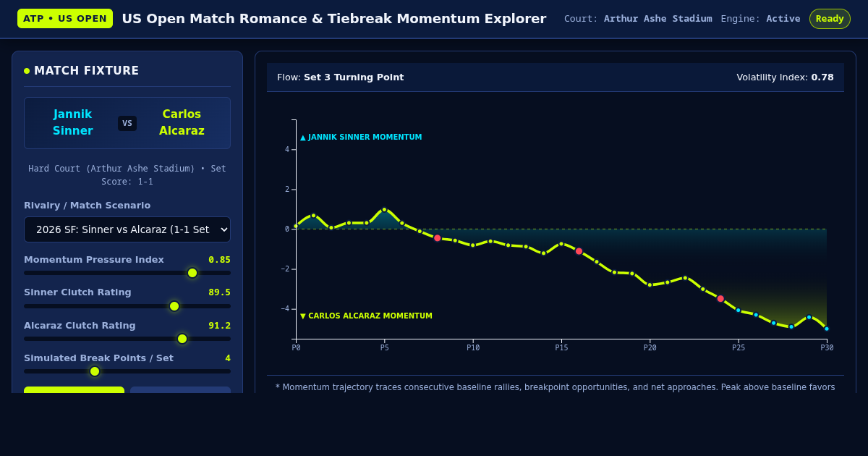Click the 'Simulated Break Points / Set' label
The height and width of the screenshot is (456, 868).
coord(98,358)
